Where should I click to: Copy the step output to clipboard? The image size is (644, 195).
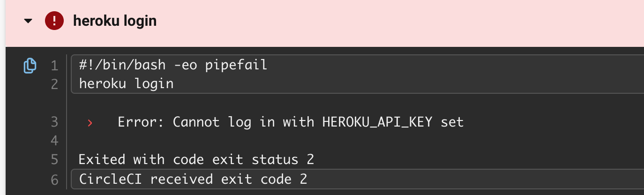pos(30,66)
